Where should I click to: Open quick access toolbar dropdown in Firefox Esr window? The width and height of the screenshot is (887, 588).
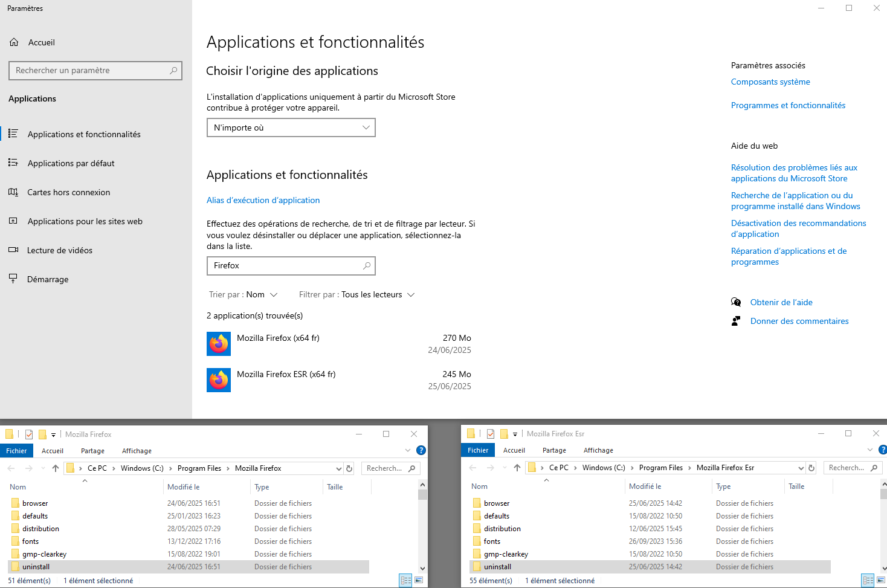click(x=515, y=434)
